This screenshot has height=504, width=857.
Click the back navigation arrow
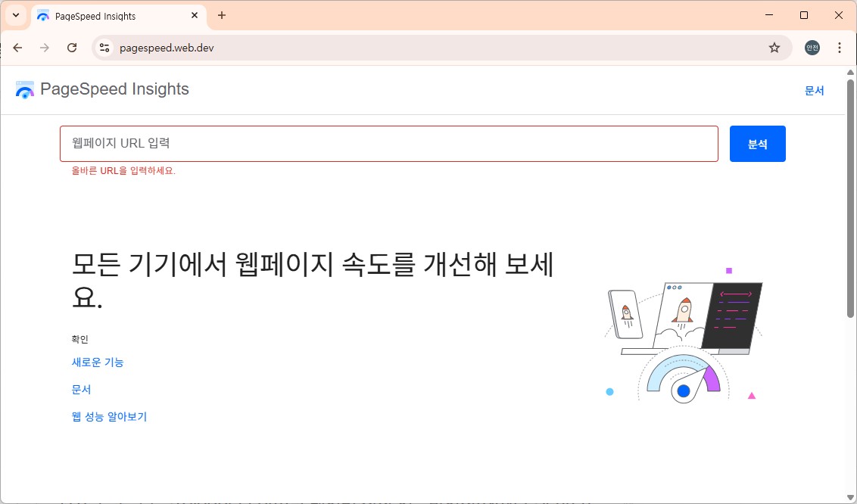point(17,47)
